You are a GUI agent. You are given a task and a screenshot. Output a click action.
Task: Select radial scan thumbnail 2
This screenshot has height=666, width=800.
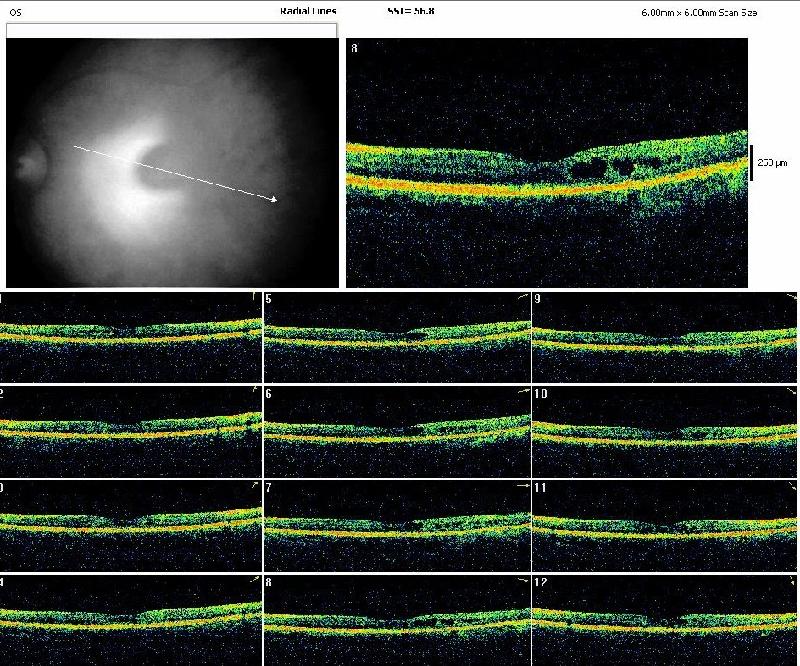click(x=130, y=432)
